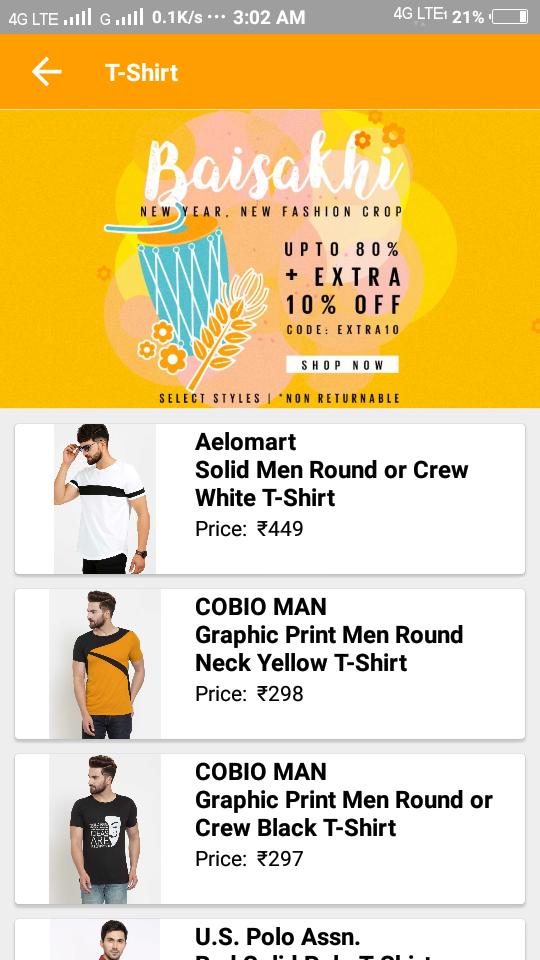540x960 pixels.
Task: Open the Baisakhi sale banner
Action: click(270, 258)
